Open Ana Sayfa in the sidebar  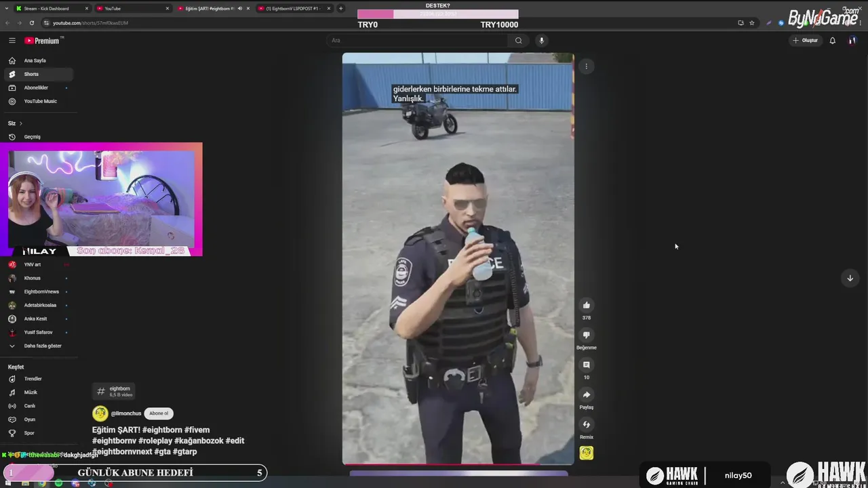pyautogui.click(x=39, y=60)
